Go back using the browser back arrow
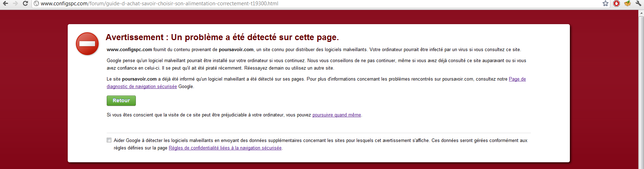This screenshot has height=169, width=644. pyautogui.click(x=5, y=4)
